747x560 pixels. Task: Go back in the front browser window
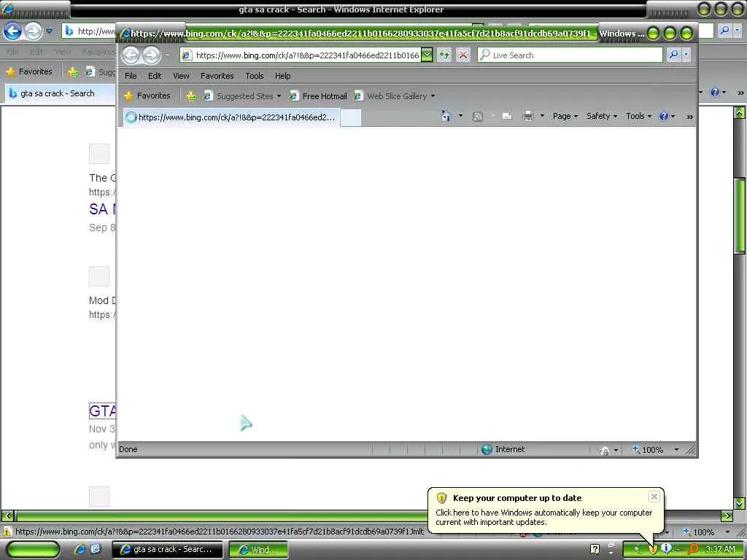click(131, 55)
